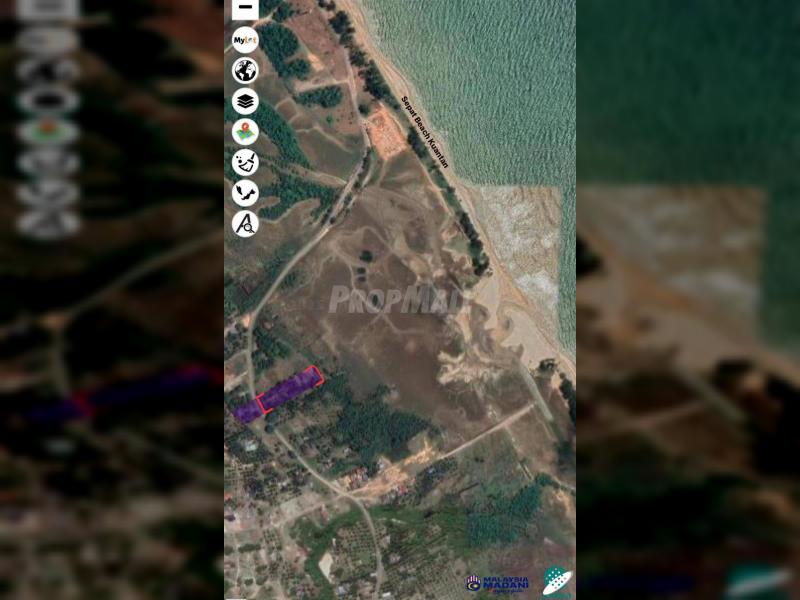Screen dimensions: 800x600
Task: Click the minus zoom out button
Action: coord(245,8)
